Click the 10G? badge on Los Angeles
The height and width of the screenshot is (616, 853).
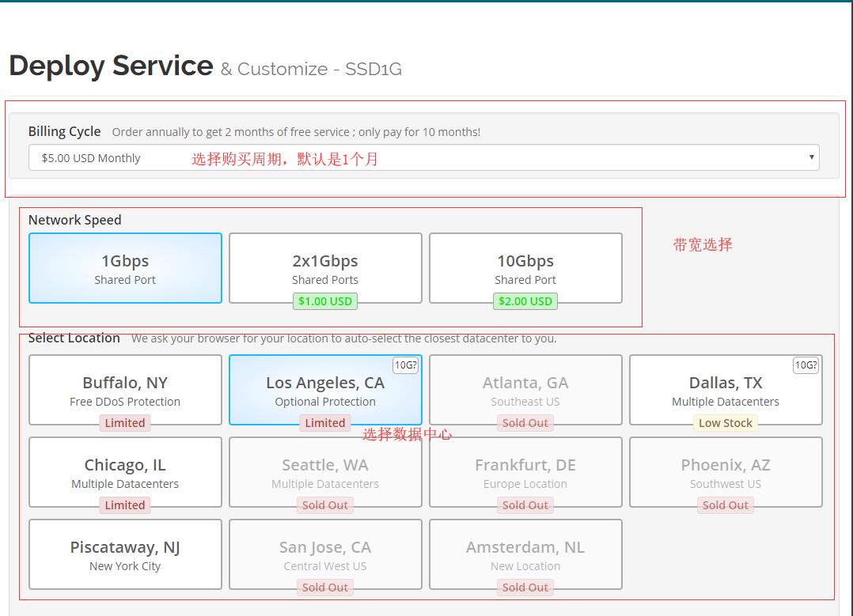[x=405, y=365]
